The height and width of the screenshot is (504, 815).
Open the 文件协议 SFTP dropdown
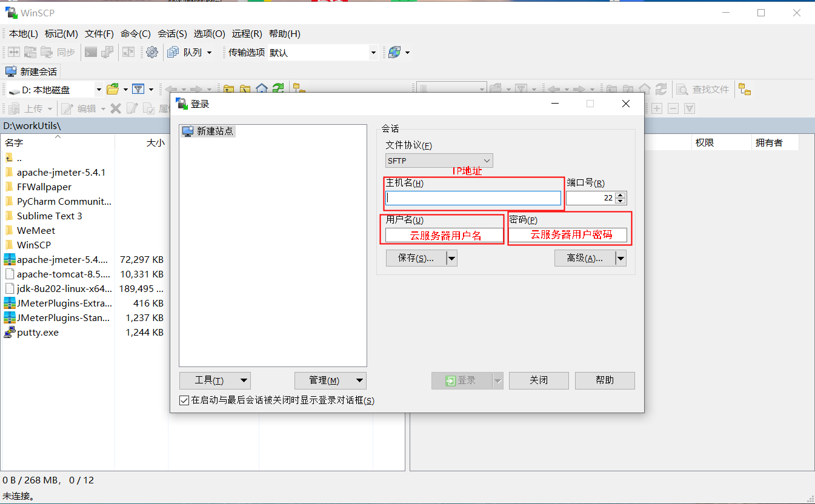click(x=439, y=161)
